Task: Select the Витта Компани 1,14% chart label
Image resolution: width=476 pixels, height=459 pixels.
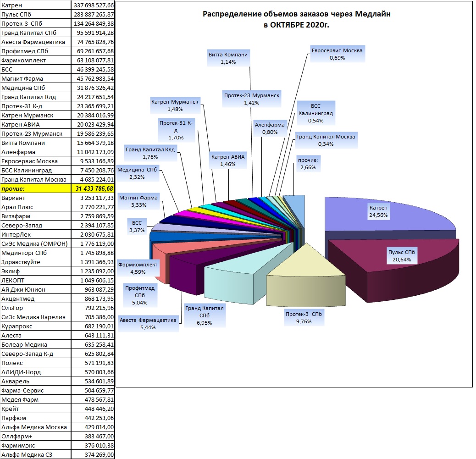Action: pyautogui.click(x=228, y=58)
